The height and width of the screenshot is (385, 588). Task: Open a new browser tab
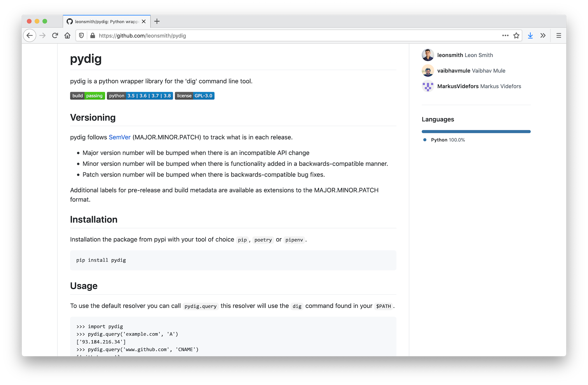click(x=157, y=21)
